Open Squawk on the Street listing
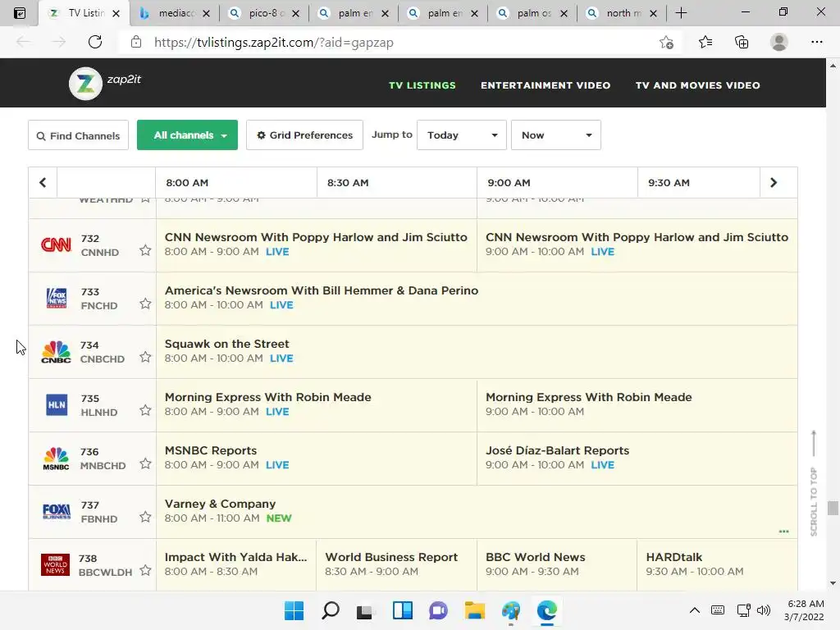 point(477,351)
